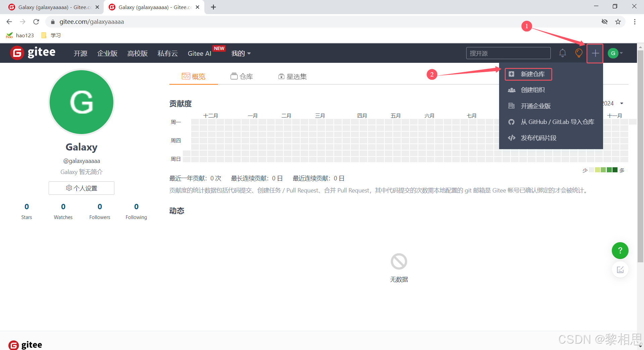
Task: Choose 从 GitHub / GitLab 导入仓库
Action: point(551,122)
